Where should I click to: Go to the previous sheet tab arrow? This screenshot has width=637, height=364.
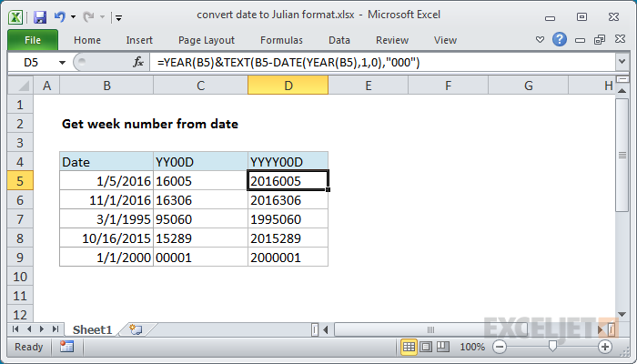29,329
